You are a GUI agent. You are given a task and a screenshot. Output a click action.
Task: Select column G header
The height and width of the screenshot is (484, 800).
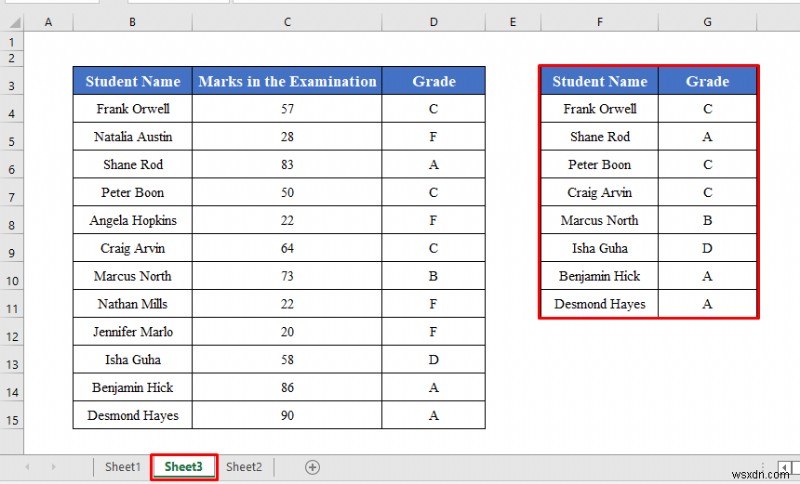(x=707, y=22)
